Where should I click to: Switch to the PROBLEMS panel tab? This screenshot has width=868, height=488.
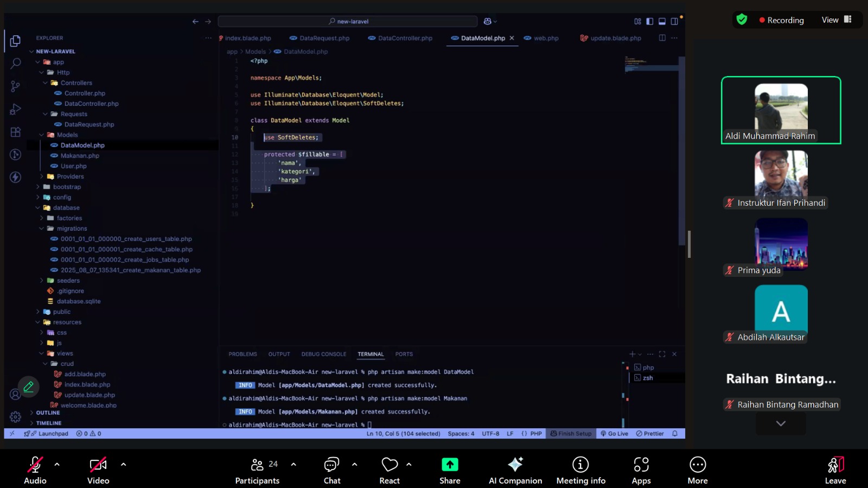click(242, 354)
